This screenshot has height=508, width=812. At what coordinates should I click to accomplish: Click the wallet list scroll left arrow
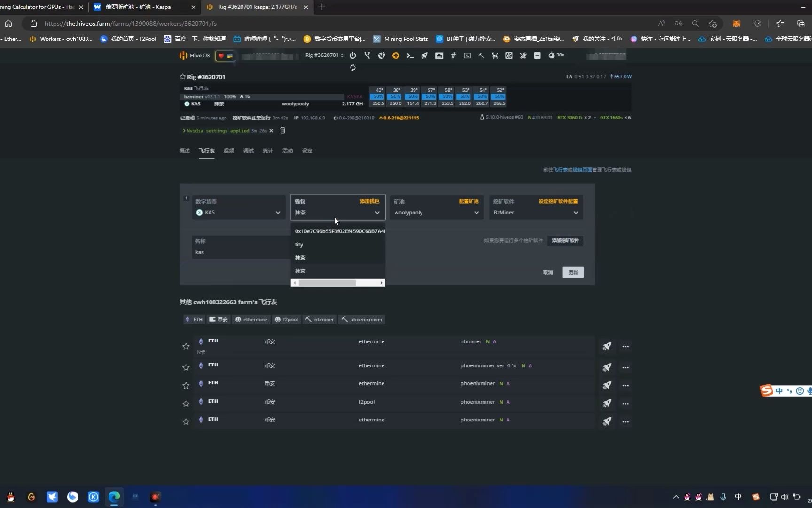295,283
